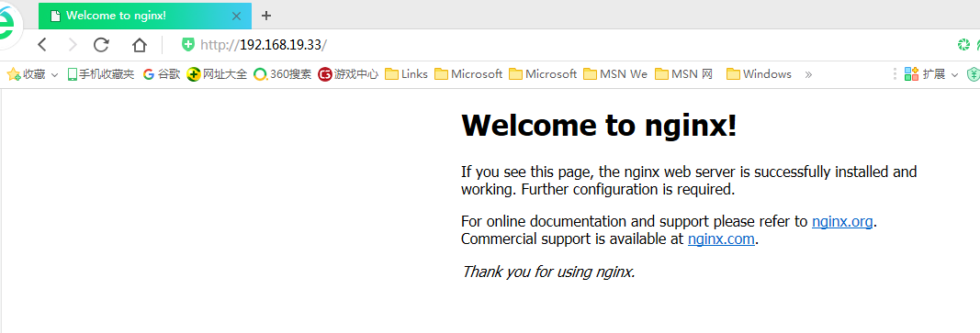Open the Windows bookmark folder
Screen dimensions: 980x333
pos(759,74)
